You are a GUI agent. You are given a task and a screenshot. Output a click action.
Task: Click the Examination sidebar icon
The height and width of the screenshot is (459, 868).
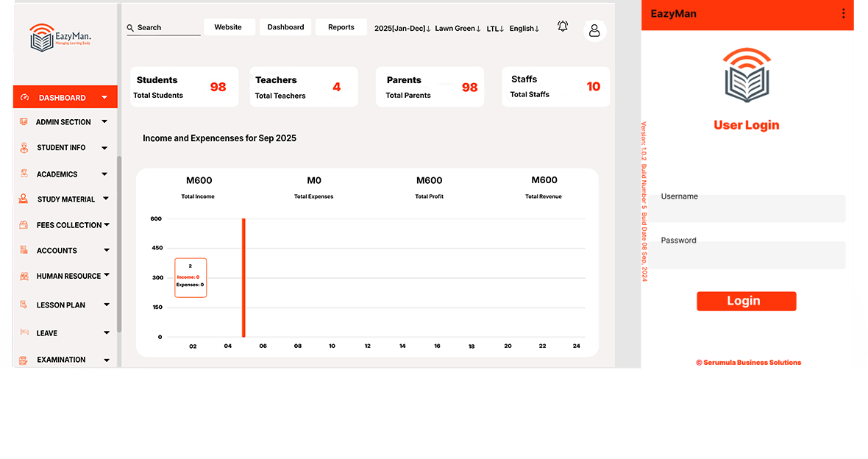click(x=24, y=360)
